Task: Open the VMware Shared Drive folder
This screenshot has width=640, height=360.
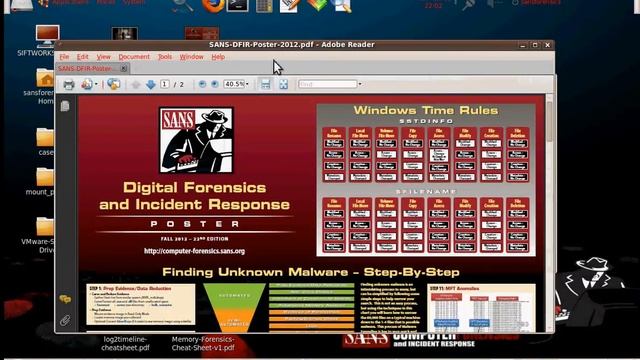Action: tap(45, 227)
